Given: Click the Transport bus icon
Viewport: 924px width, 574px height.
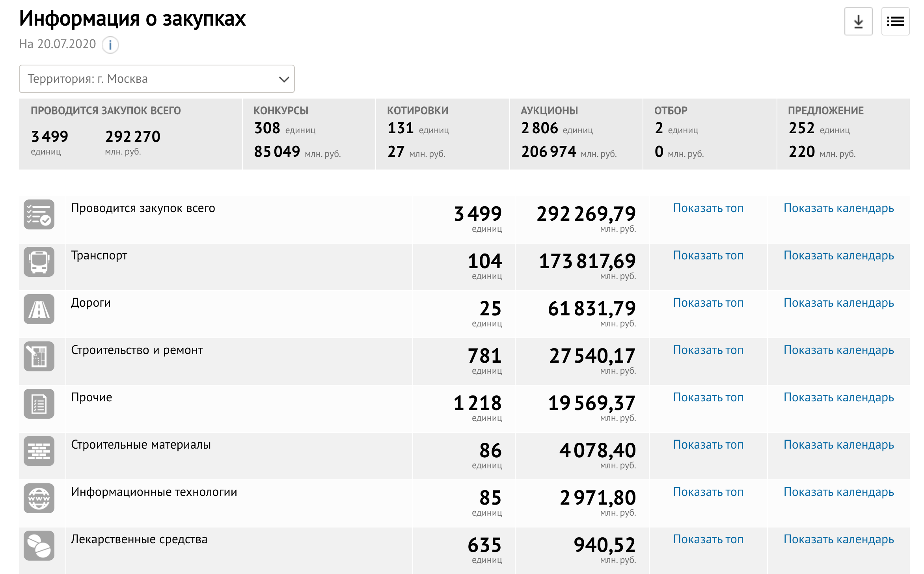Looking at the screenshot, I should [39, 262].
